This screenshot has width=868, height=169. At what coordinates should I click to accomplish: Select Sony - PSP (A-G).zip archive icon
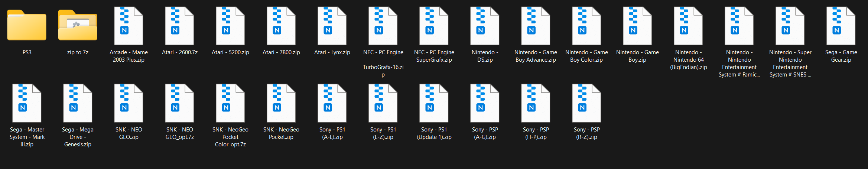485,103
